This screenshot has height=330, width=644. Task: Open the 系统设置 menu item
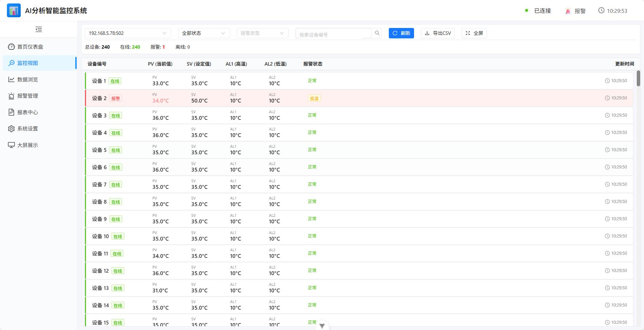tap(40, 128)
